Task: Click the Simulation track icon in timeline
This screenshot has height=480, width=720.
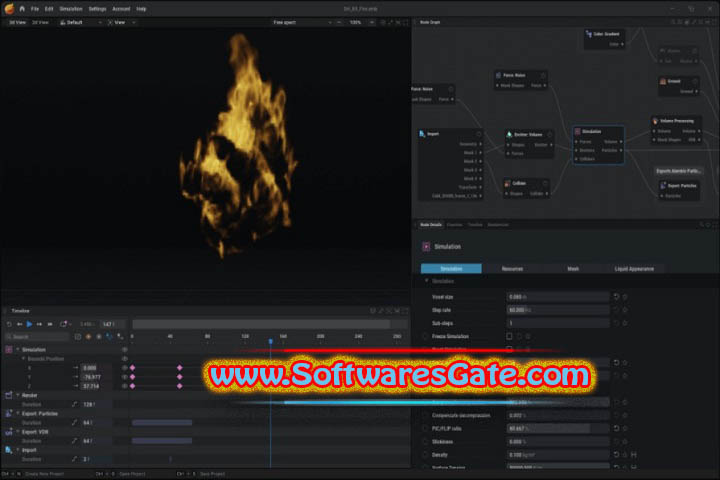Action: coord(8,350)
